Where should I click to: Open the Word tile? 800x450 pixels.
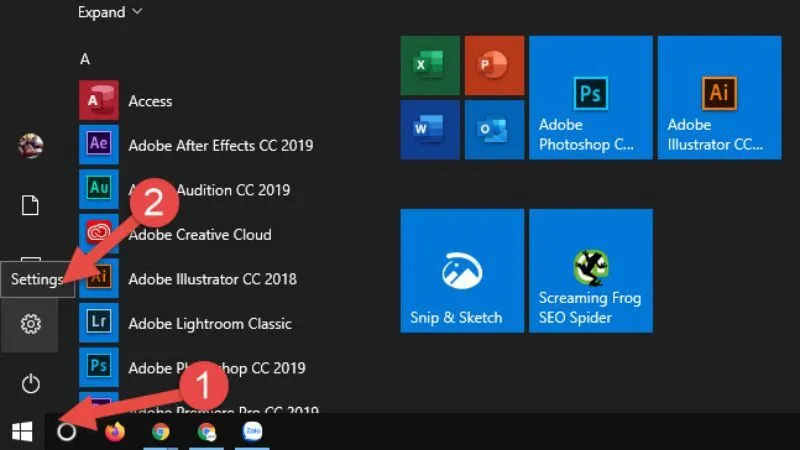[430, 130]
